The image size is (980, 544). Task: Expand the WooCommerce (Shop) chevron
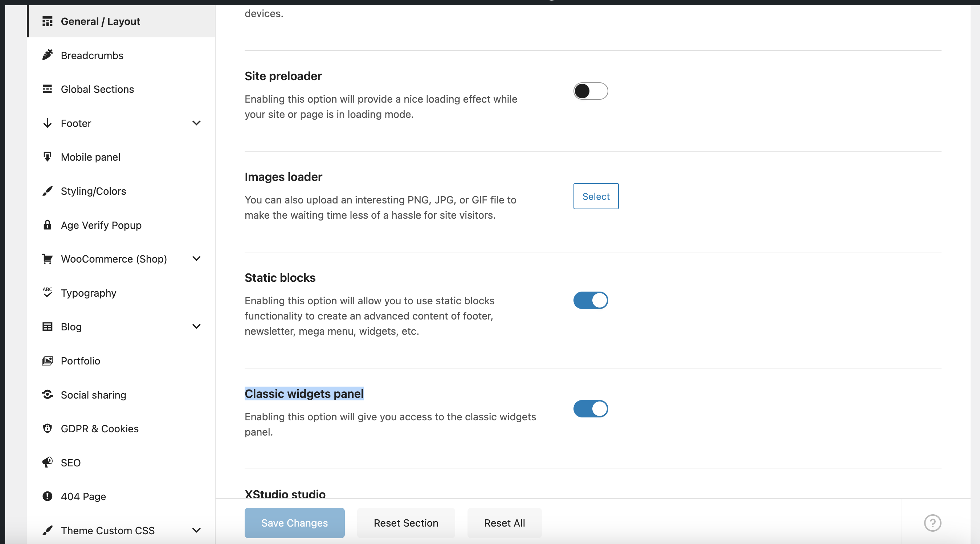[x=196, y=259]
